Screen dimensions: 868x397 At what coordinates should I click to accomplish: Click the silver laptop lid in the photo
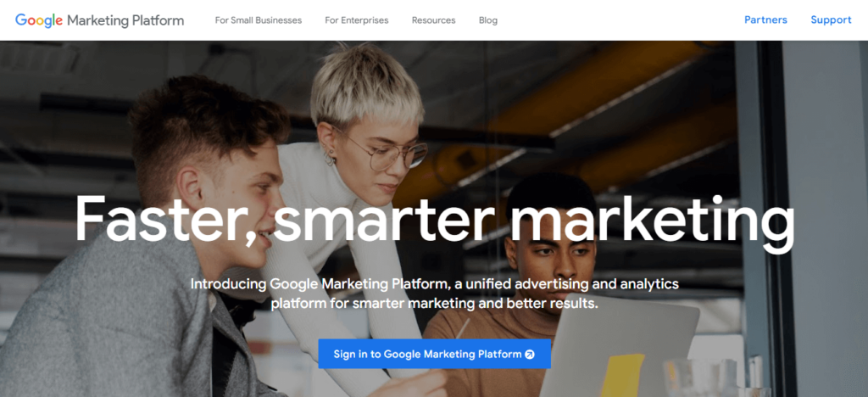point(620,349)
